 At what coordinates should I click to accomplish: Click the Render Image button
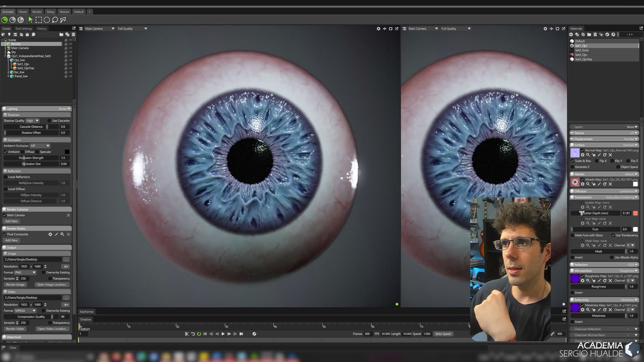tap(15, 285)
